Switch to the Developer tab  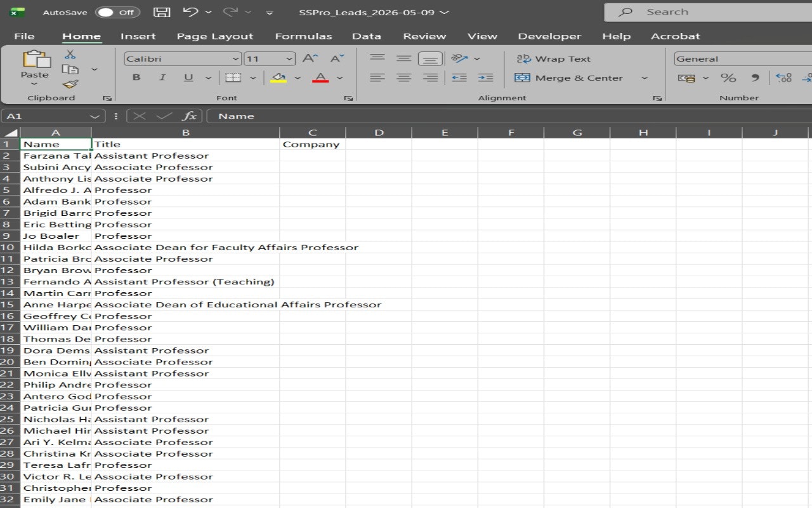coord(549,36)
